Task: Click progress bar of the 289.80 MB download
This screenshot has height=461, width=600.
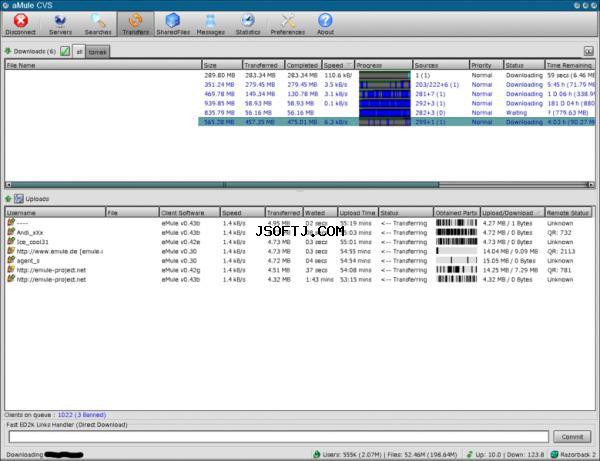Action: (385, 75)
